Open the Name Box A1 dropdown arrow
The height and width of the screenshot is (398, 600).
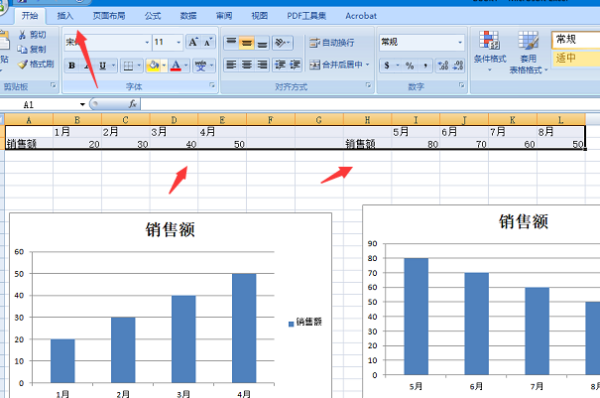click(82, 104)
